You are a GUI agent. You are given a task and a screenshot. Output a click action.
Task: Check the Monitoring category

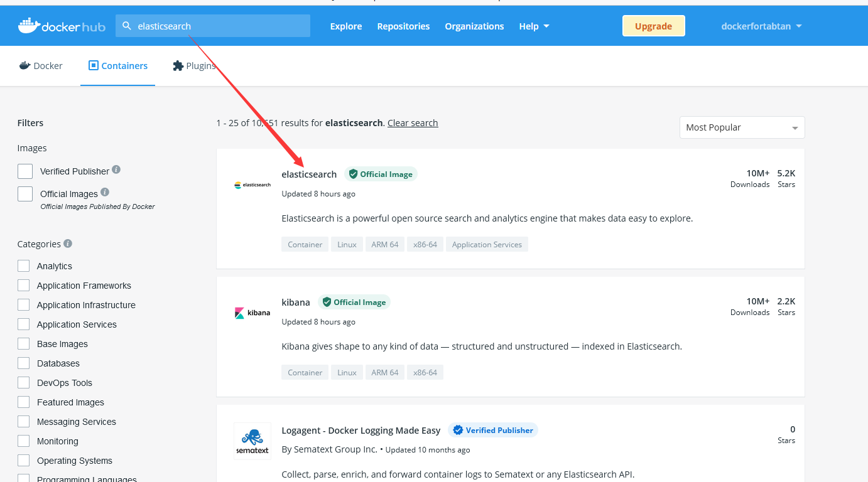[x=24, y=441]
